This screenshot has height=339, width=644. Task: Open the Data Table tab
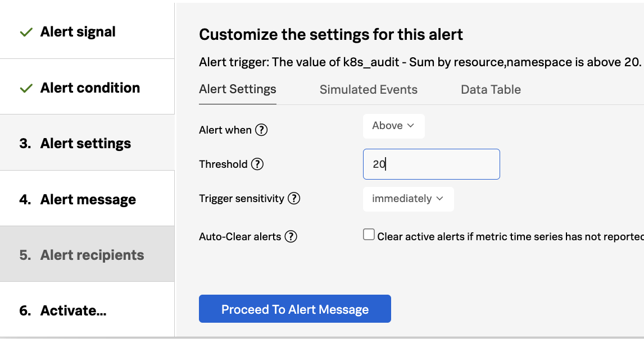[x=491, y=90]
